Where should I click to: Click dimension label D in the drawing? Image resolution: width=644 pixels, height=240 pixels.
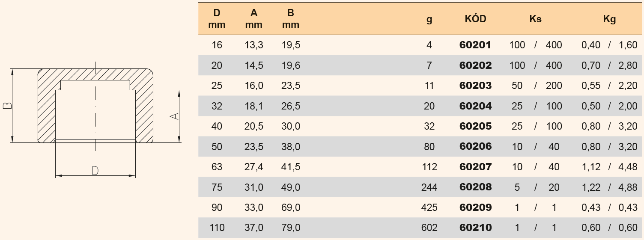click(x=95, y=171)
